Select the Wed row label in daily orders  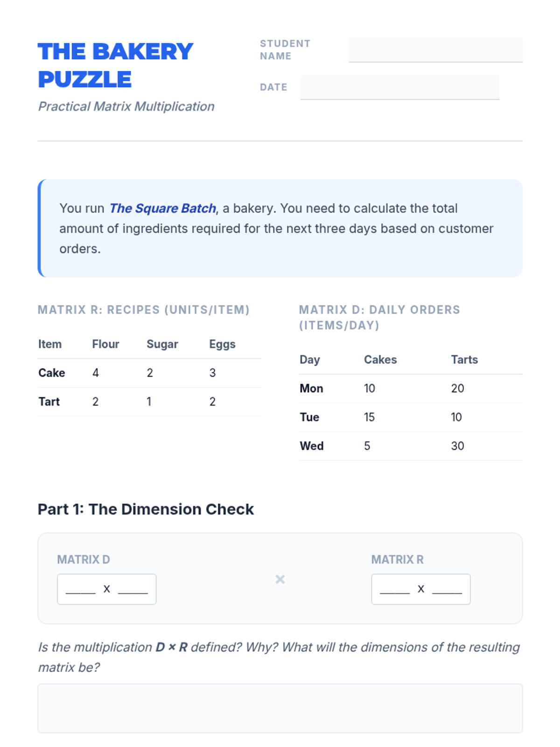312,446
